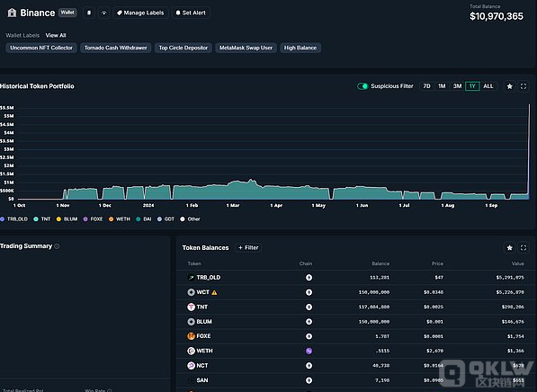The image size is (537, 392).
Task: Sort by Price column header
Action: coord(437,263)
